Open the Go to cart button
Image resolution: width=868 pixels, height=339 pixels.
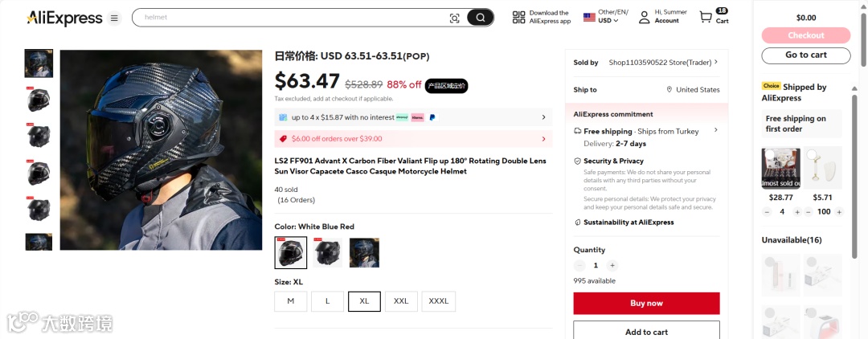[805, 55]
